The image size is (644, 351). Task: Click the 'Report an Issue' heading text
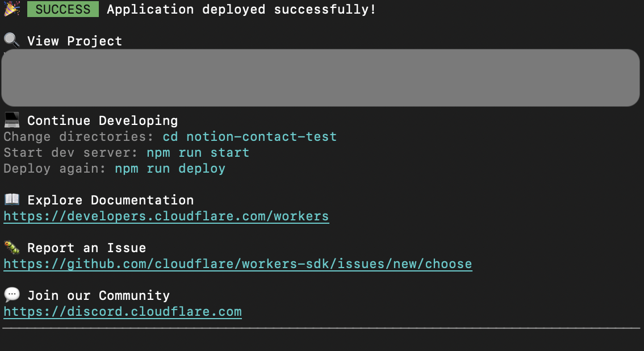86,248
